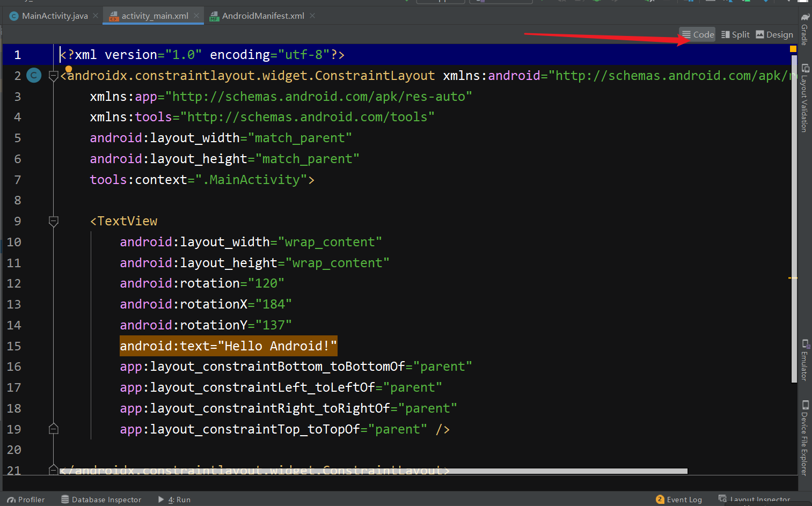
Task: Click the fold end marker on line 19
Action: (53, 429)
